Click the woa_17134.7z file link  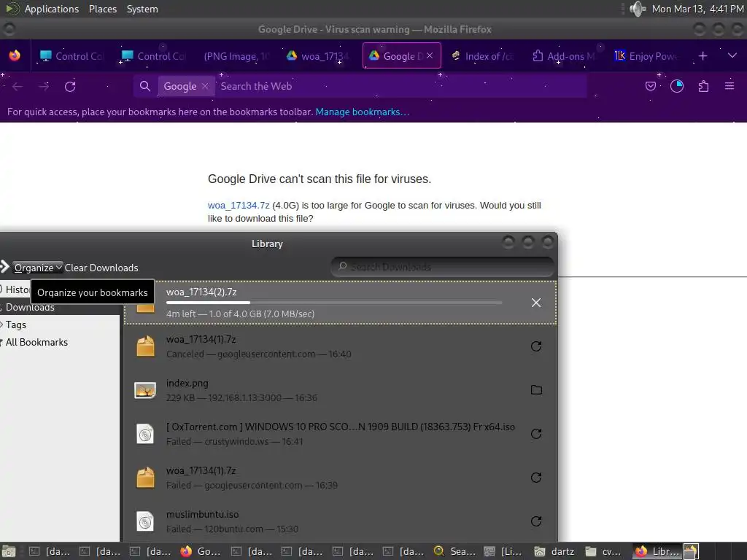pos(239,205)
